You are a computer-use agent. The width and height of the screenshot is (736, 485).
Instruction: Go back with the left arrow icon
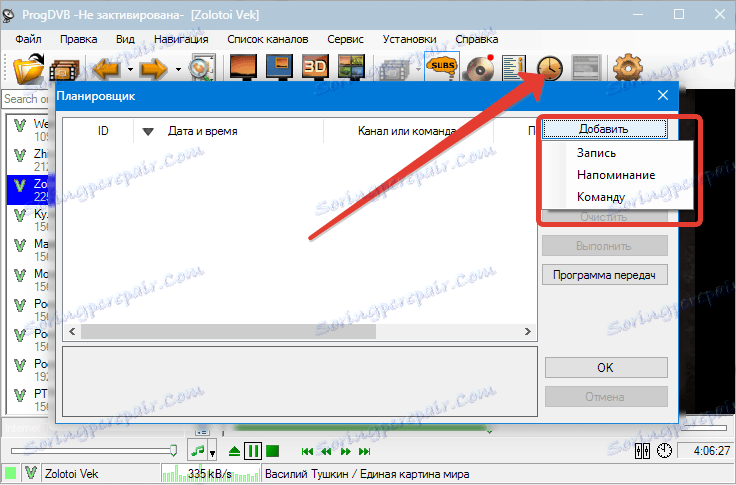coord(107,69)
